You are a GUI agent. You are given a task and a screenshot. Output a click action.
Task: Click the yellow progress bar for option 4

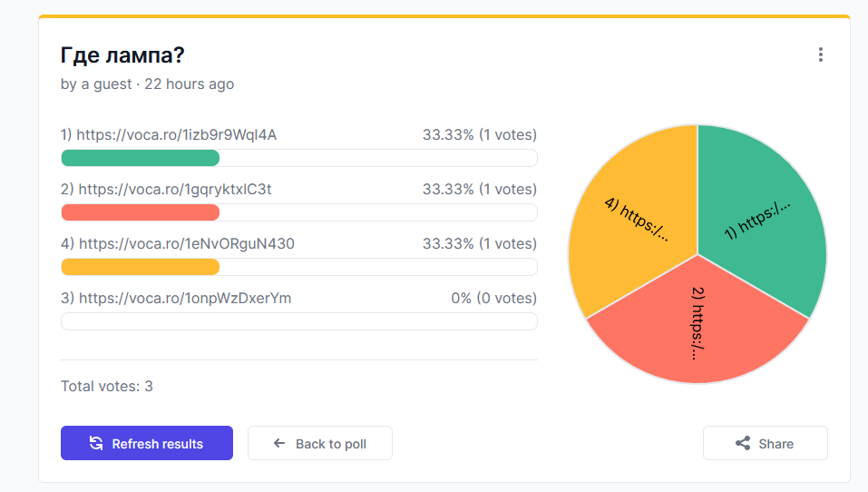pos(141,267)
